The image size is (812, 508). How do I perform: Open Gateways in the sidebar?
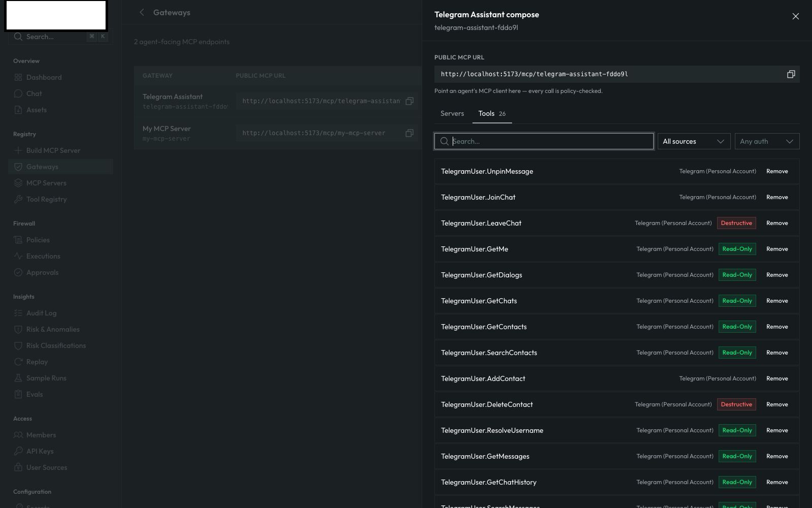60,167
